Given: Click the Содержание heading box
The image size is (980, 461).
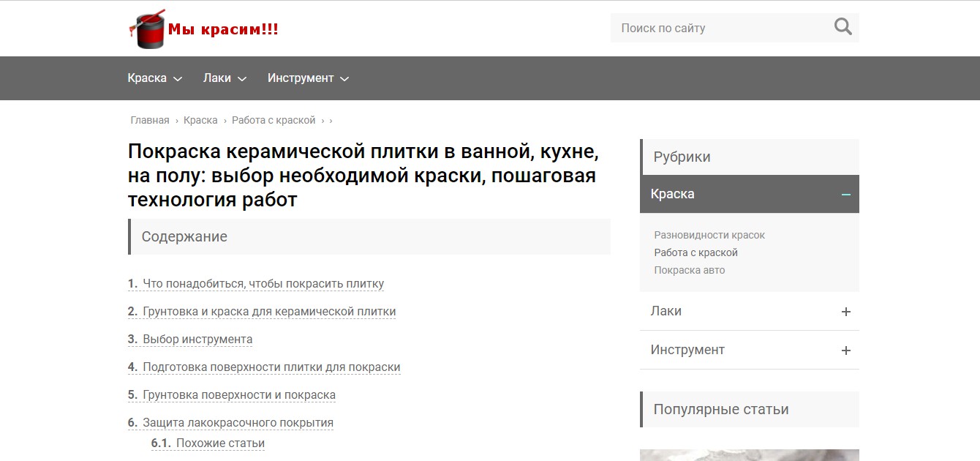Looking at the screenshot, I should (x=369, y=237).
